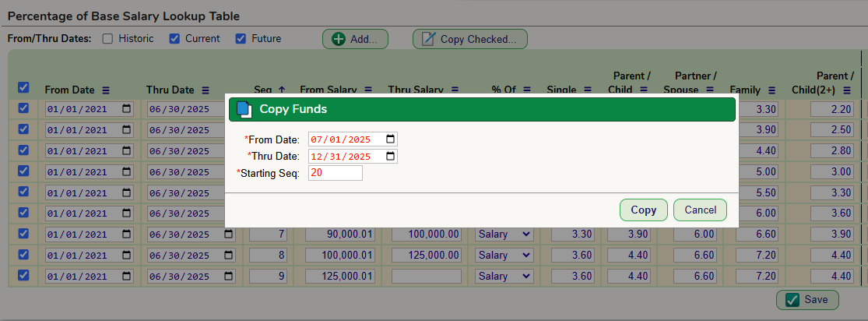Click the Copy button in Copy Funds dialog
Viewport: 868px width, 321px height.
click(643, 210)
